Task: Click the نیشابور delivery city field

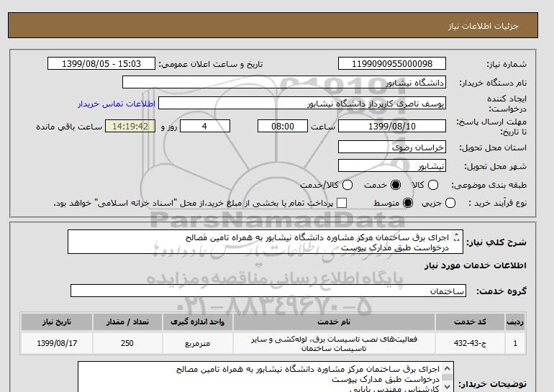Action: point(392,165)
